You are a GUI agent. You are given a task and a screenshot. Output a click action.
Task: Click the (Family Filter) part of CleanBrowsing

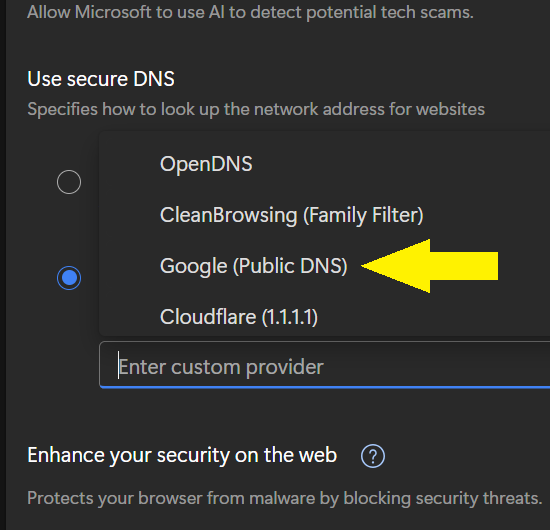click(x=363, y=215)
